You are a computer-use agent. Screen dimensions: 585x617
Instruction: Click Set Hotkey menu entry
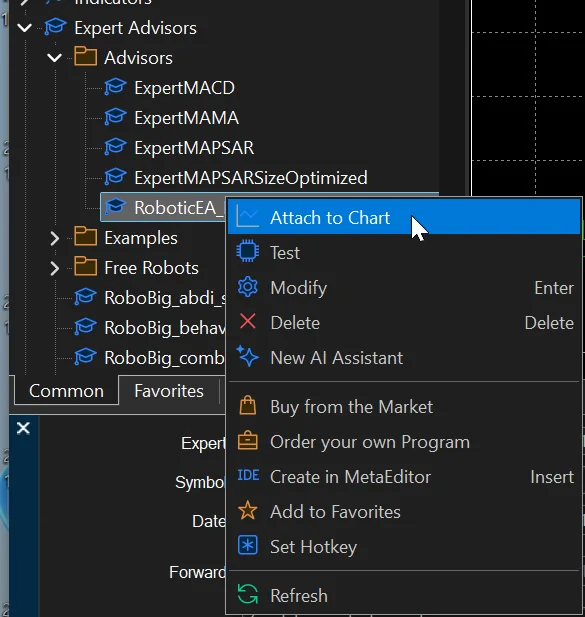(404, 547)
